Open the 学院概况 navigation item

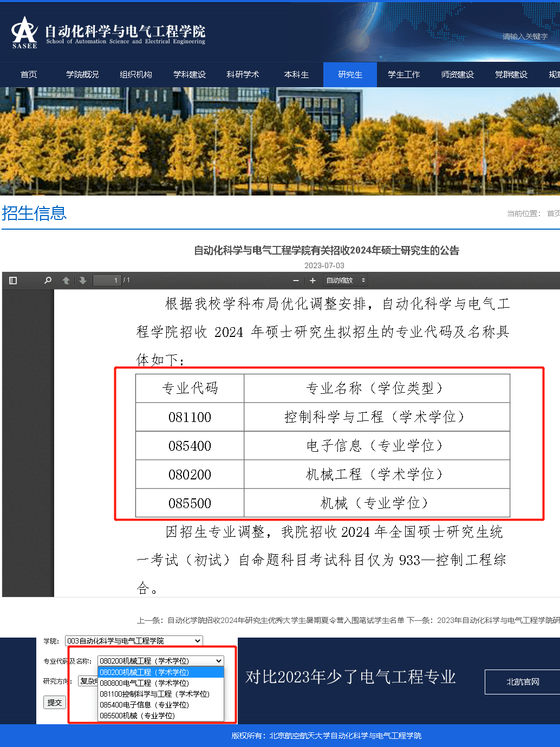point(82,75)
